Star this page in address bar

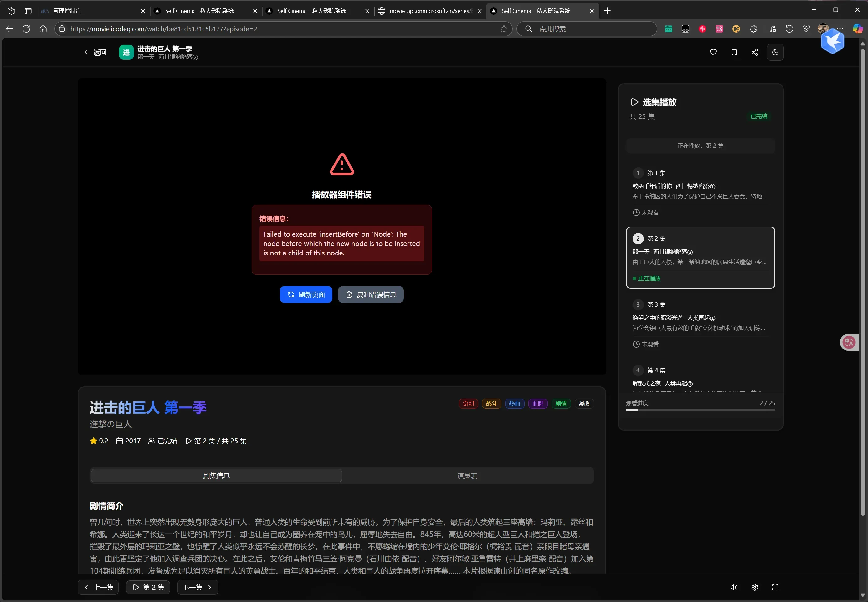coord(503,29)
